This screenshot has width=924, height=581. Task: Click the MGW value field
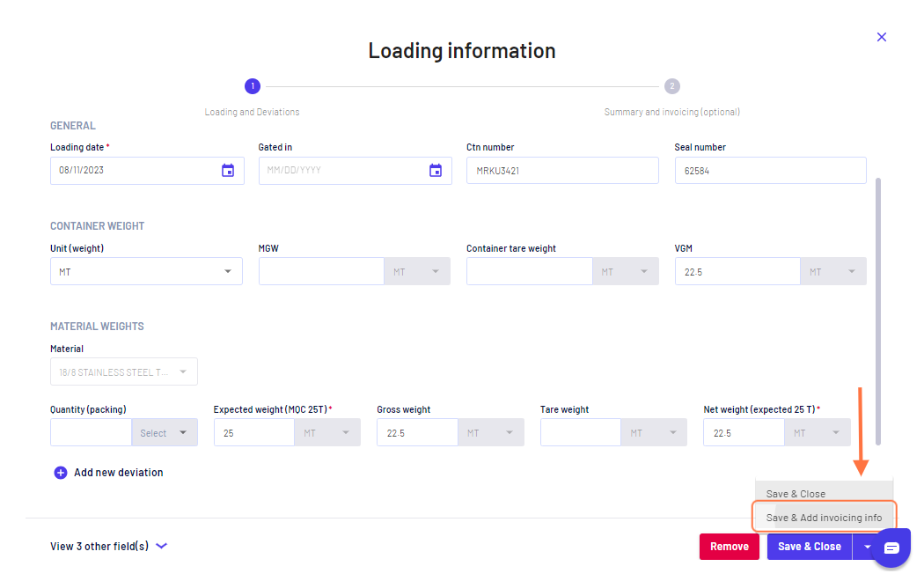[321, 272]
